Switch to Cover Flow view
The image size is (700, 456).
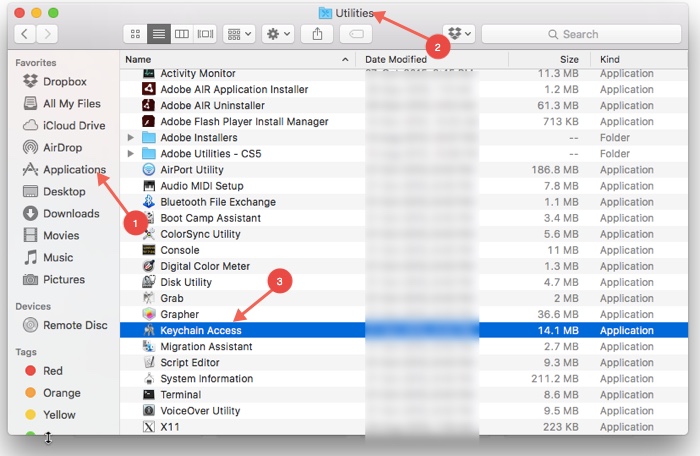point(205,34)
